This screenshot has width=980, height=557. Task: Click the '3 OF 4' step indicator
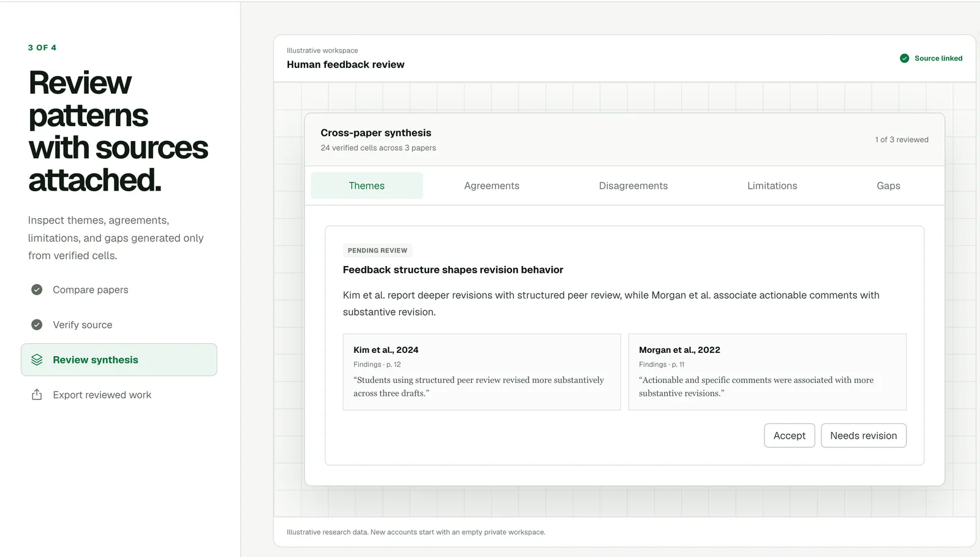click(x=42, y=47)
